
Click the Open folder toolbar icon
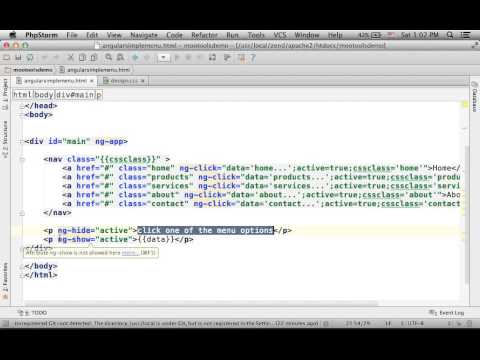click(7, 58)
